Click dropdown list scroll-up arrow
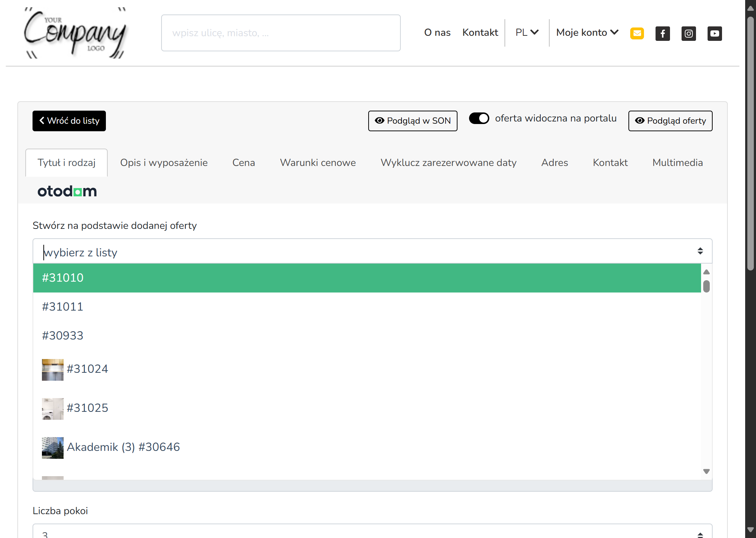This screenshot has width=756, height=538. point(706,272)
